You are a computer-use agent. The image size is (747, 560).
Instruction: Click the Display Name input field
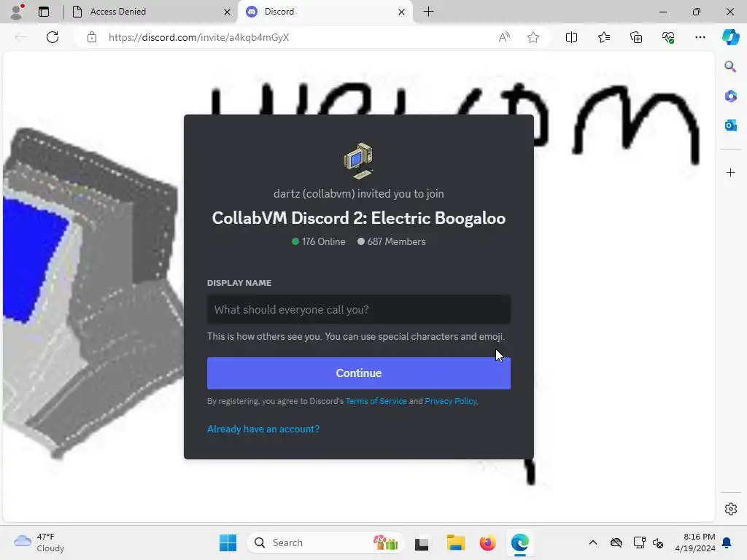coord(359,309)
